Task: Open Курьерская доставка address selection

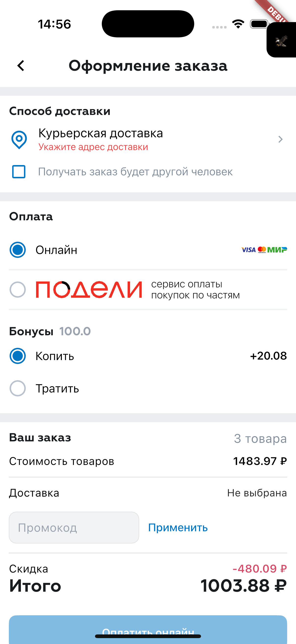Action: tap(100, 133)
